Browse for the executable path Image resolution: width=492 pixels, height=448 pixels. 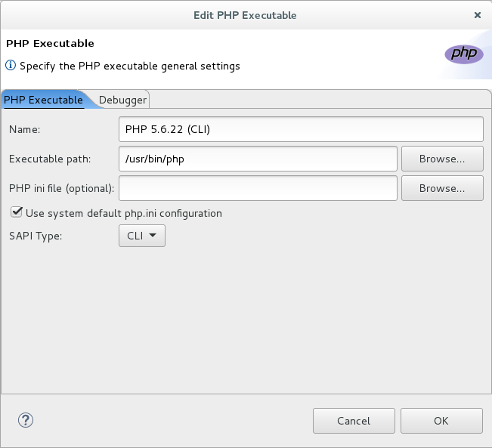coord(442,159)
